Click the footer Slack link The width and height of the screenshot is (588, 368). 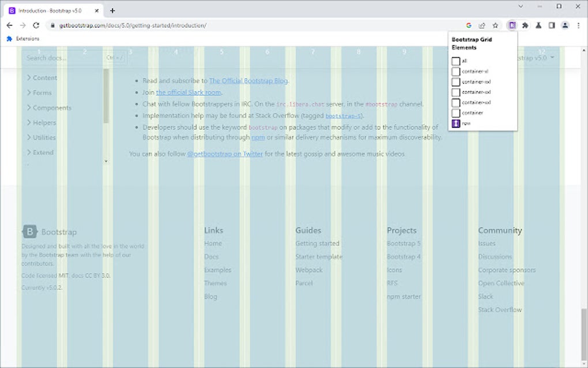(x=485, y=296)
